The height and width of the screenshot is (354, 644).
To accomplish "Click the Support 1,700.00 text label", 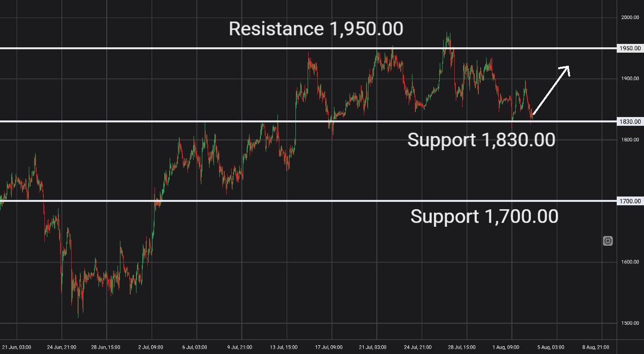I will 484,216.
